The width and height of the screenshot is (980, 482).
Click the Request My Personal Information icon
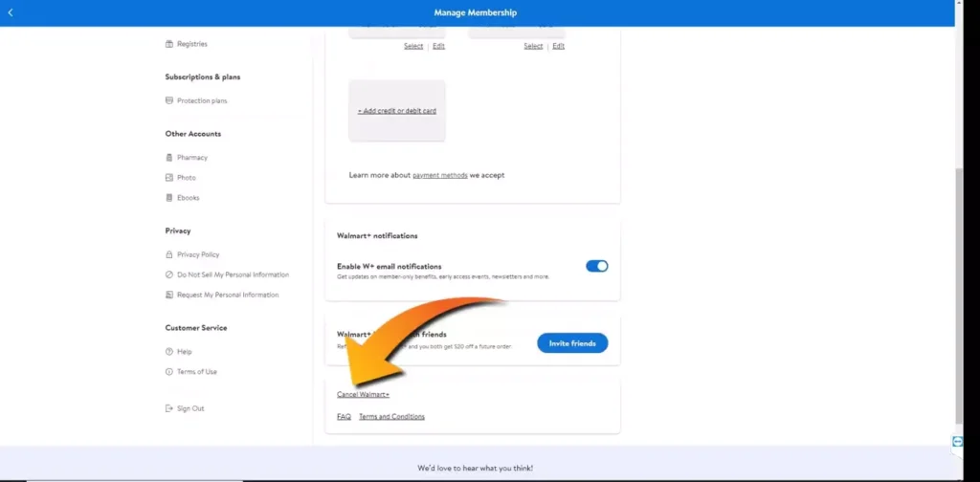168,295
